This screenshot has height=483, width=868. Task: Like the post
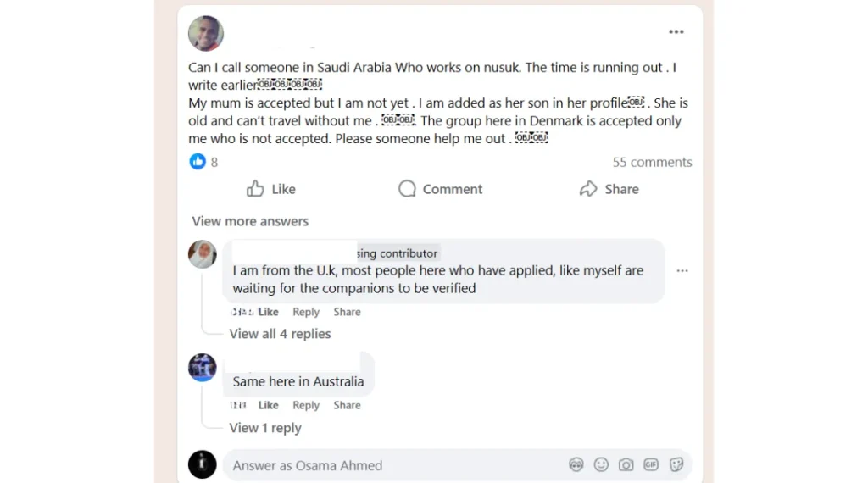point(271,189)
